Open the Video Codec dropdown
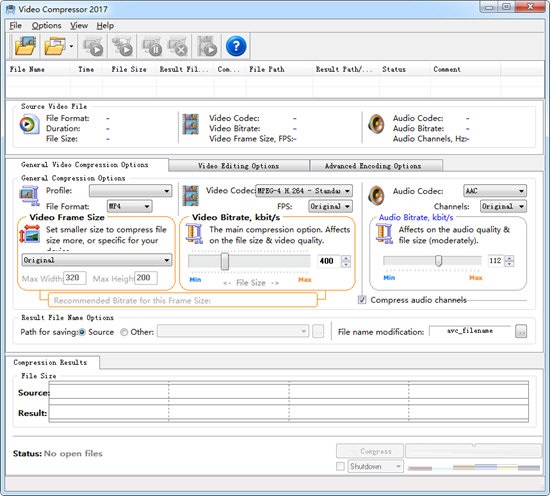This screenshot has height=496, width=550. coord(304,191)
